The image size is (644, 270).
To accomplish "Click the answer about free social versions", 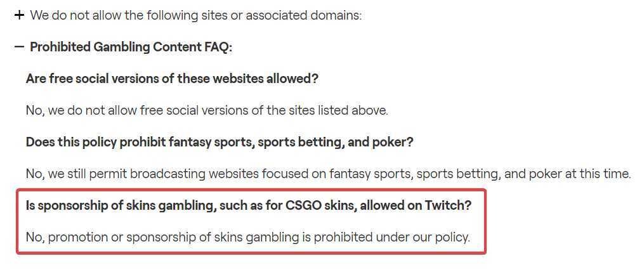I will click(207, 110).
